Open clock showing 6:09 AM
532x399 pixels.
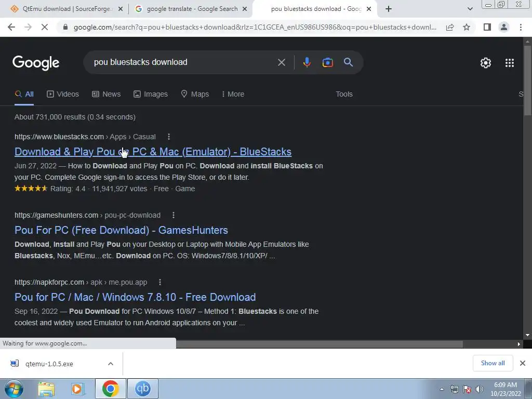[x=506, y=389]
